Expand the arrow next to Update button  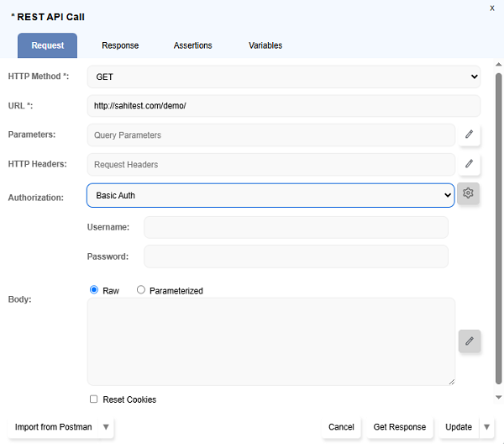[x=486, y=427]
